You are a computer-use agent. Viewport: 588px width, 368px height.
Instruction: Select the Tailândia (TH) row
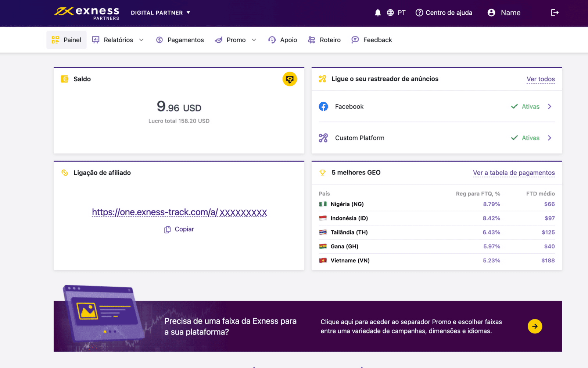coord(437,232)
